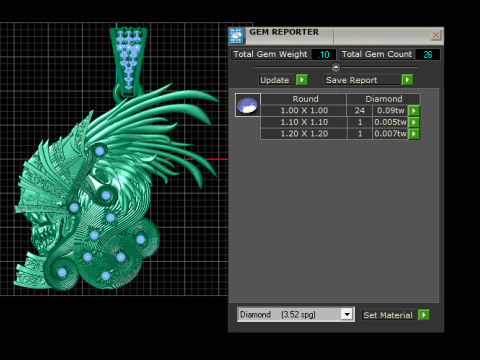This screenshot has height=360, width=480.
Task: Select the gem-set bail at top of pendant
Action: [x=129, y=62]
